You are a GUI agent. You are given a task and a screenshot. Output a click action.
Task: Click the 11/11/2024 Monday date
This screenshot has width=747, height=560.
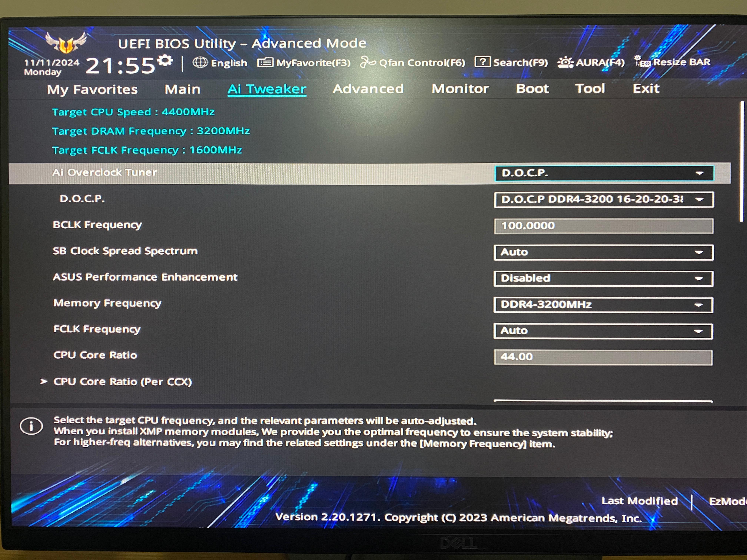tap(52, 67)
